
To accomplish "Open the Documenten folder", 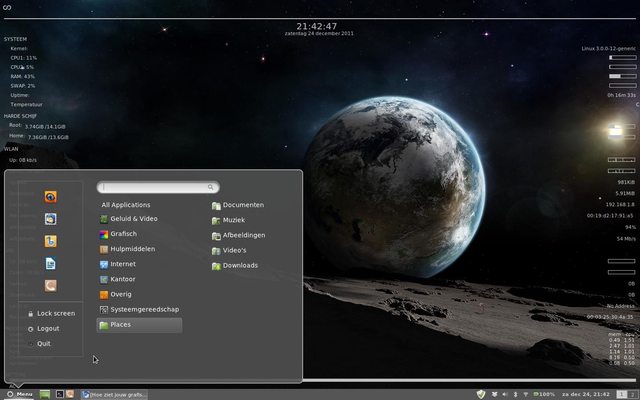I will pos(238,205).
